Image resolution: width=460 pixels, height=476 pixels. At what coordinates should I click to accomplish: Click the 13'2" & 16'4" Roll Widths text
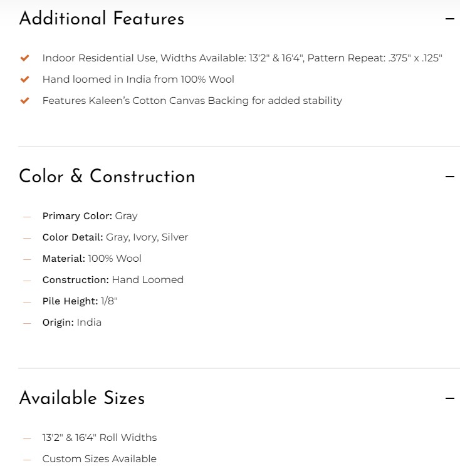tap(99, 438)
